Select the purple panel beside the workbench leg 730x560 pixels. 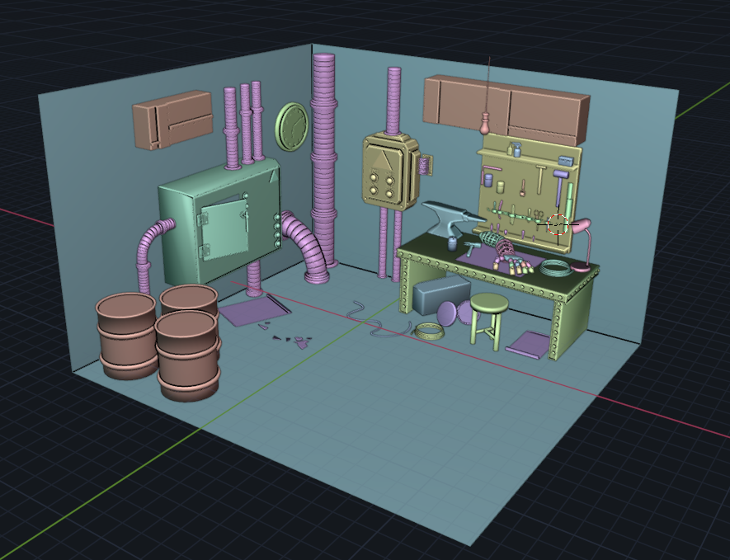[x=529, y=345]
